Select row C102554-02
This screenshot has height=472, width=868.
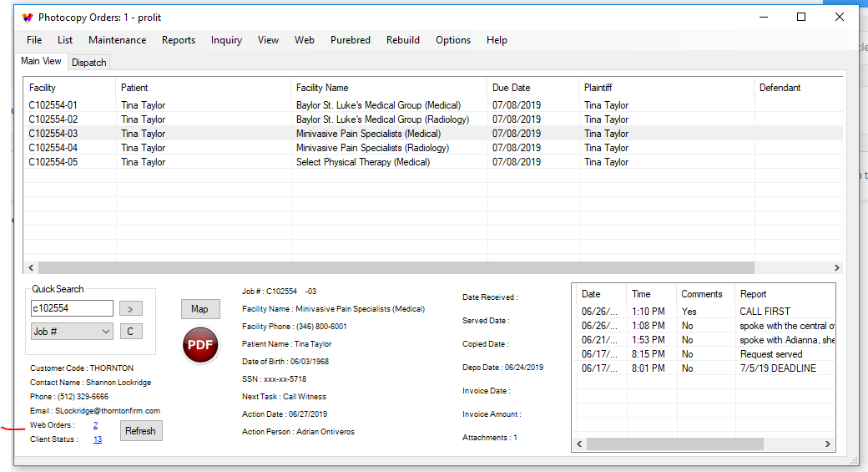click(433, 119)
